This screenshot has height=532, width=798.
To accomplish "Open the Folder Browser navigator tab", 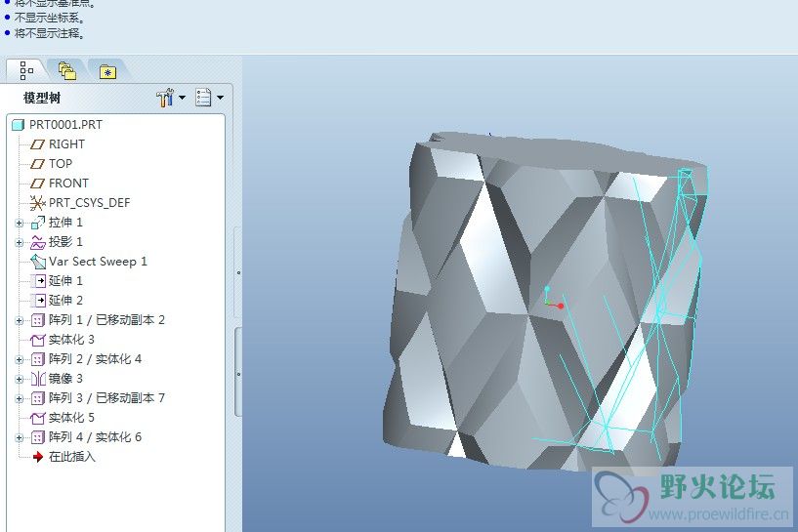I will (67, 71).
